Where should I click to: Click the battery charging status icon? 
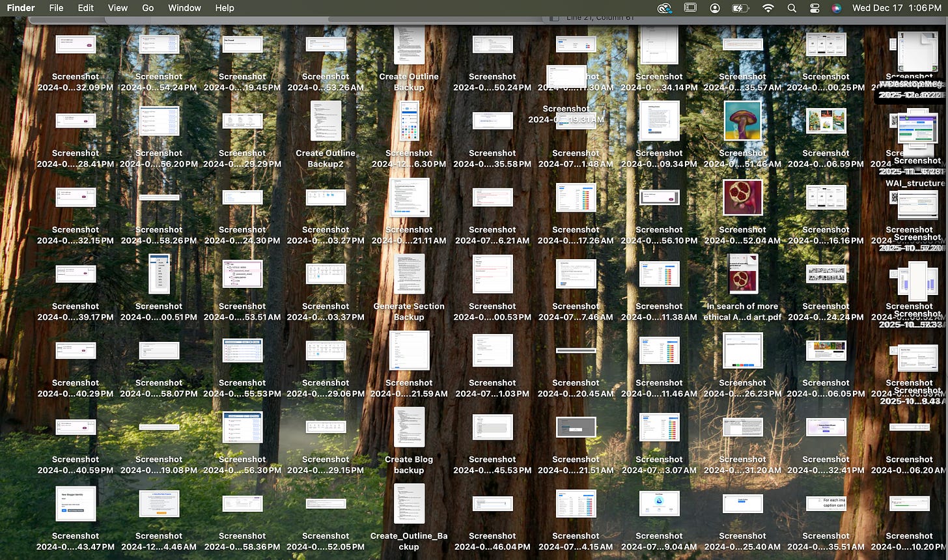point(740,8)
